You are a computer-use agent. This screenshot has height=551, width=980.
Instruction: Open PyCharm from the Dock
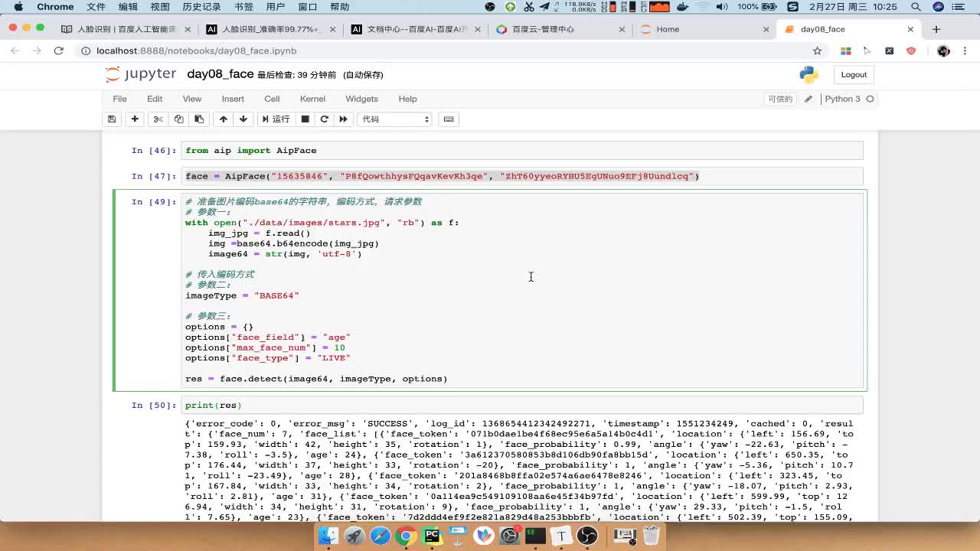coord(433,535)
